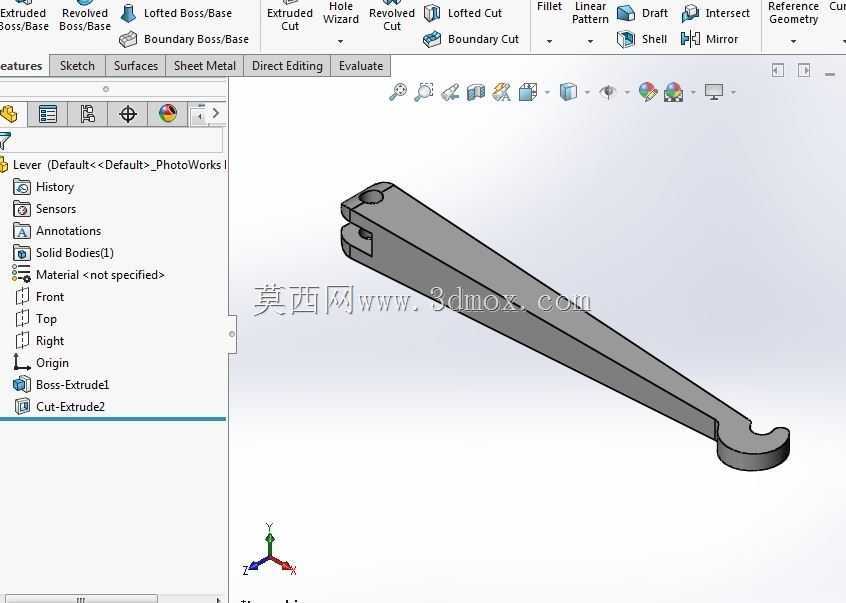Select History in the feature tree
The height and width of the screenshot is (603, 846).
pyautogui.click(x=44, y=187)
